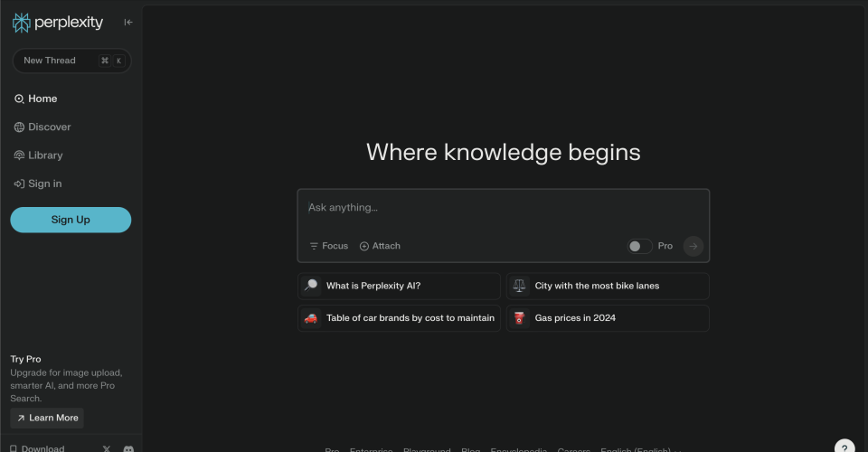Click the Attach plus icon

tap(364, 246)
